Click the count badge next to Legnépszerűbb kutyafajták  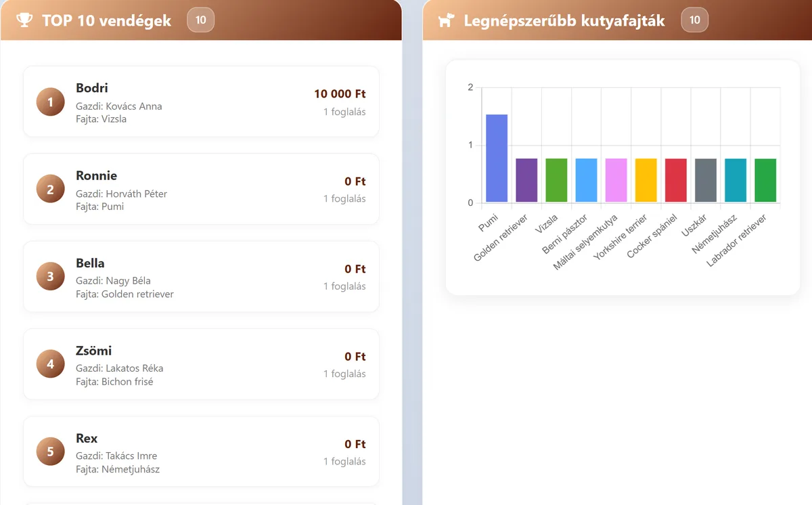pos(695,20)
